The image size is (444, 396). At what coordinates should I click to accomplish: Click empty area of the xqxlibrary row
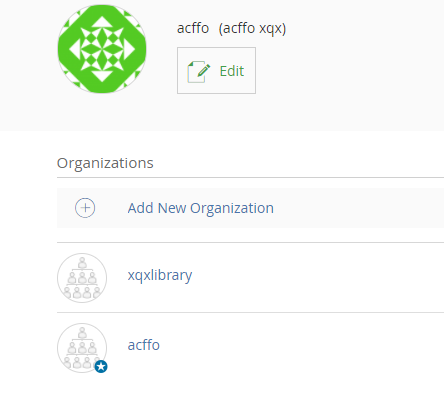tap(317, 278)
